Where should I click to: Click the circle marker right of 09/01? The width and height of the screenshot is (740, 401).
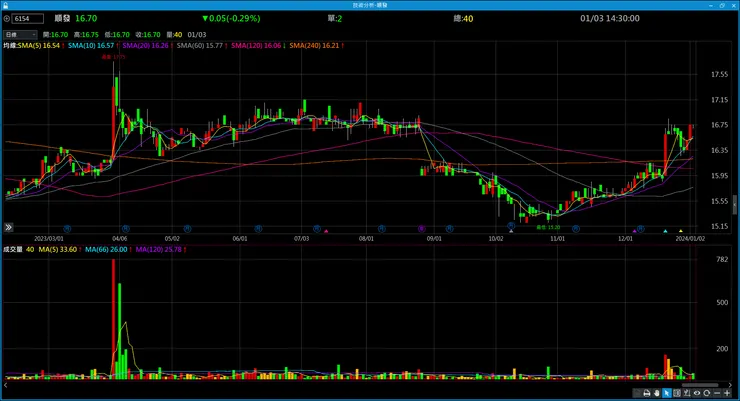pyautogui.click(x=450, y=229)
